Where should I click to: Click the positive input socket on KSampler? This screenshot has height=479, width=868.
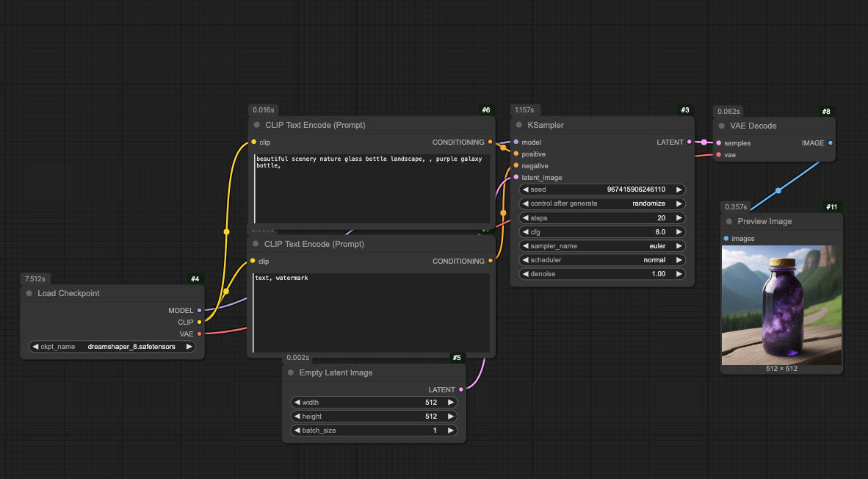tap(516, 154)
